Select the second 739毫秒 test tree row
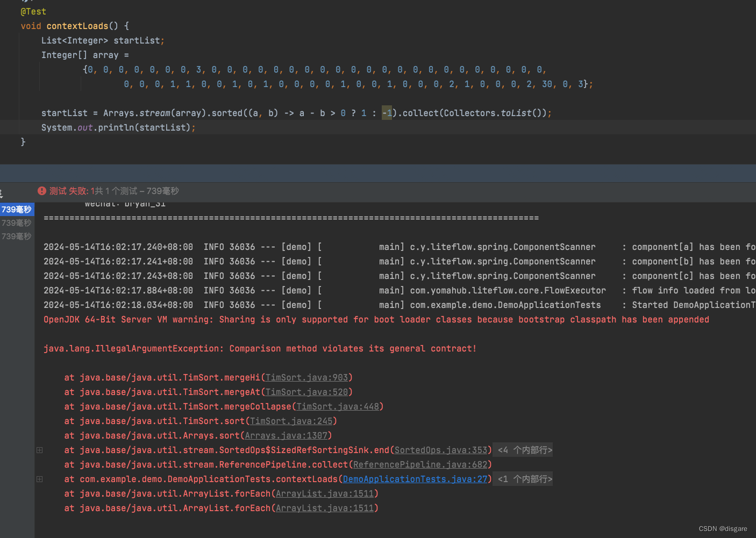 coord(17,223)
